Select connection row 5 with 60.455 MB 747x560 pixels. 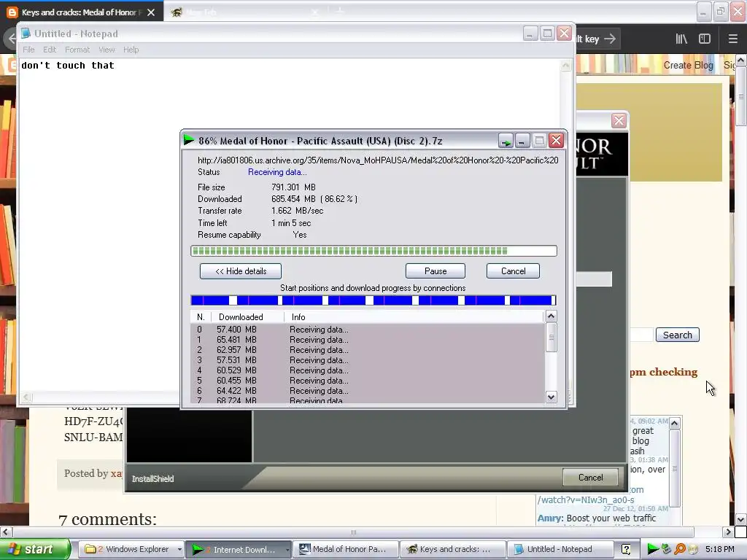point(368,381)
